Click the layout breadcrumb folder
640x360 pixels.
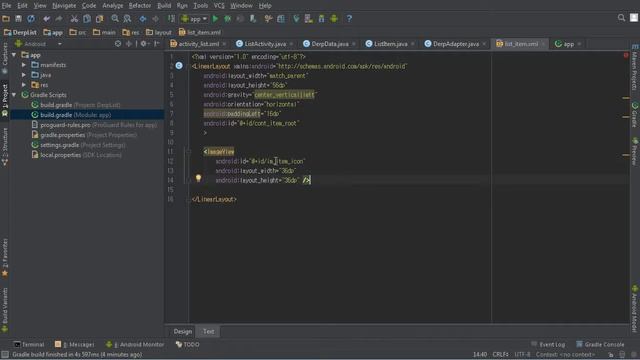(x=159, y=32)
